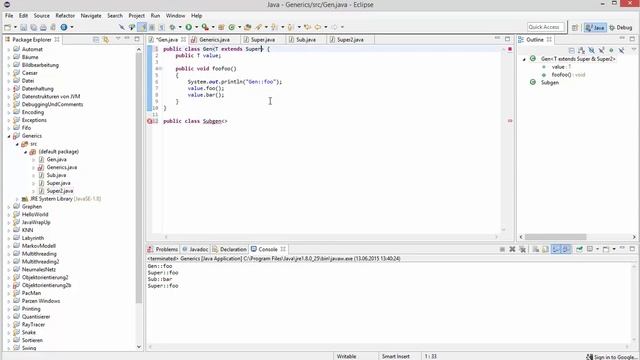Open the Declaration tab
Viewport: 640px width, 360px height.
pyautogui.click(x=229, y=249)
